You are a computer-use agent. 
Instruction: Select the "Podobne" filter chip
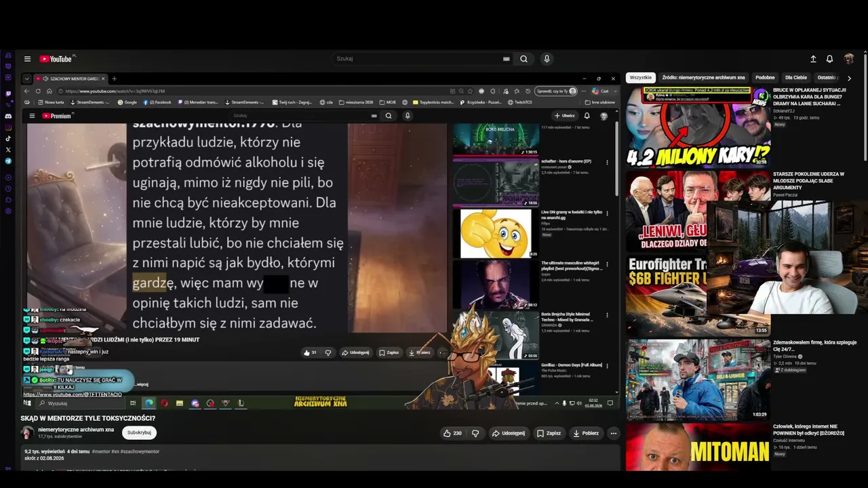(x=765, y=78)
